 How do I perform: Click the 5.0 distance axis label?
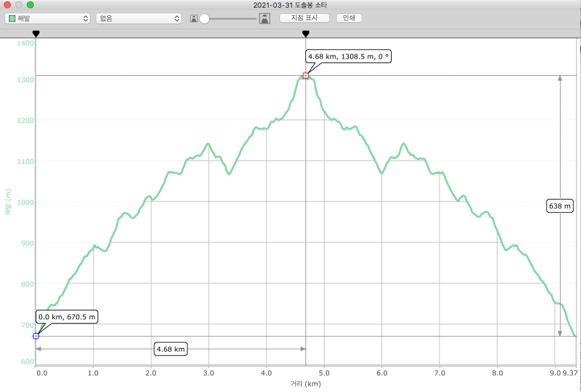324,373
